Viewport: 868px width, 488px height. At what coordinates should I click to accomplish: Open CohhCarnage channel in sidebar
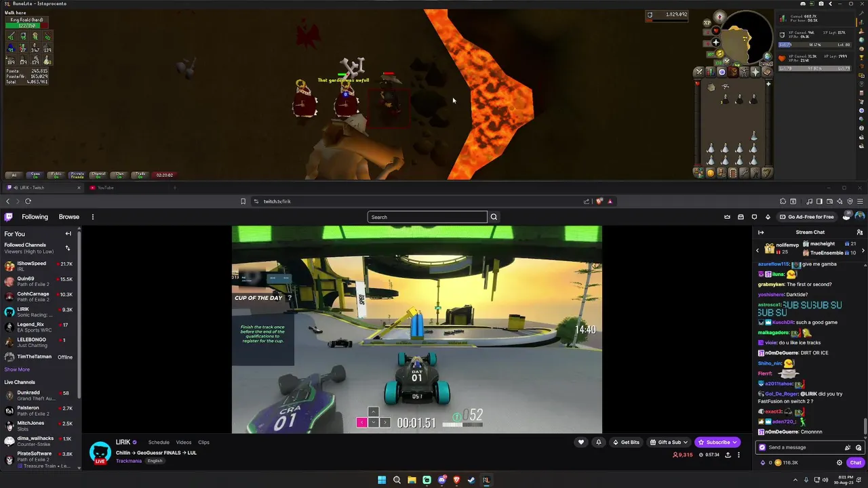coord(39,297)
